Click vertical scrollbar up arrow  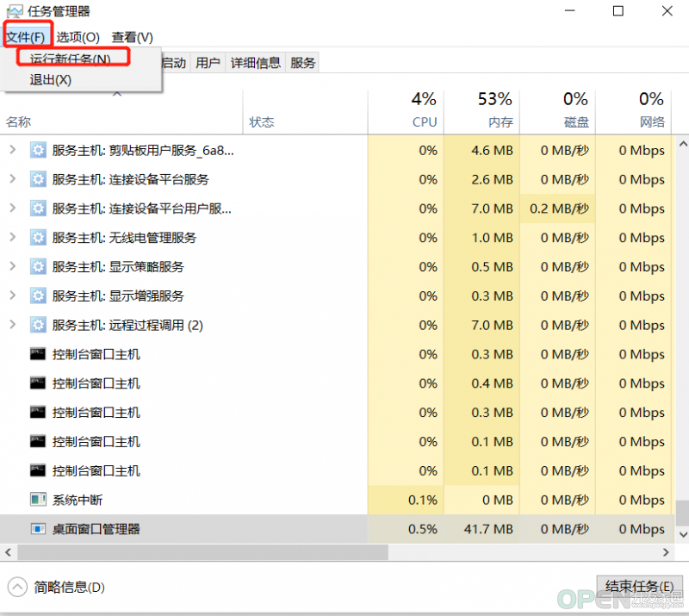tap(683, 144)
